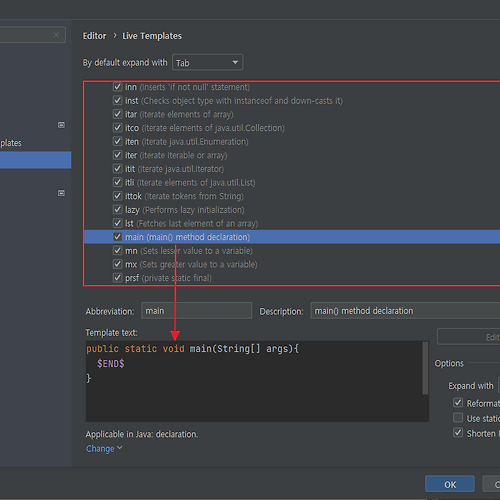Select 'prsf' private static final template

point(168,278)
